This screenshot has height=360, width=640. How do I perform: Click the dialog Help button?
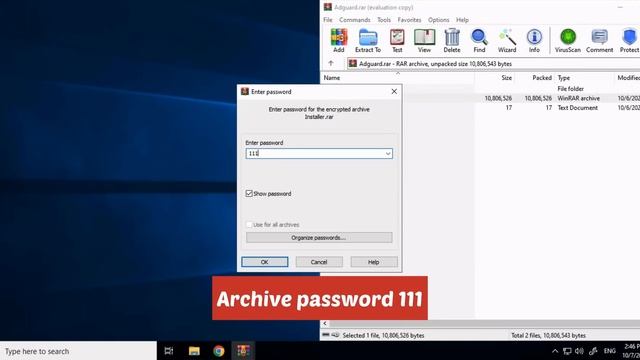(373, 262)
